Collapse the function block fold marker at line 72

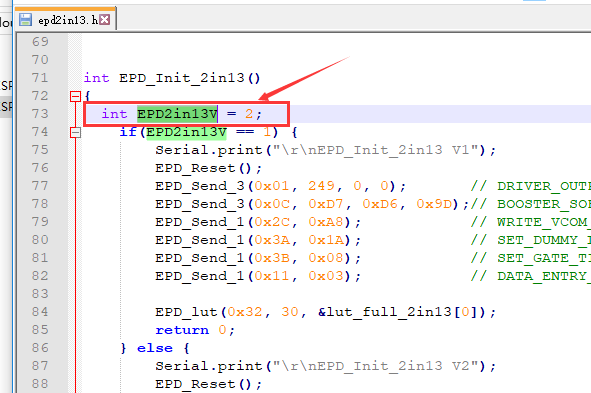pyautogui.click(x=75, y=96)
